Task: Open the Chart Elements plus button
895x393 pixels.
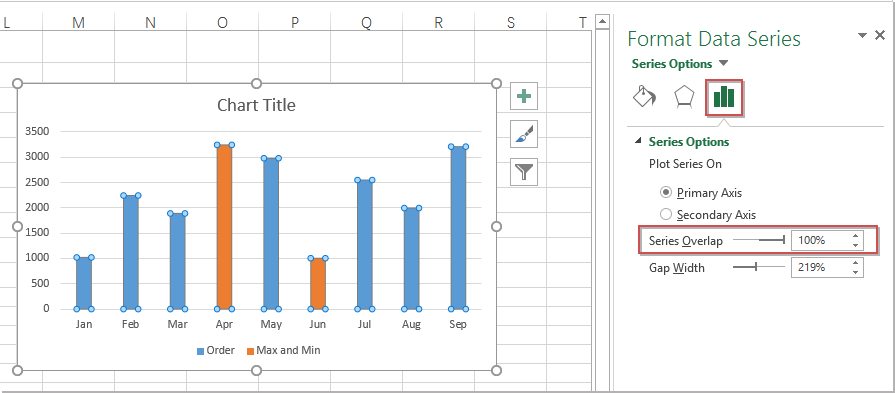Action: (524, 96)
